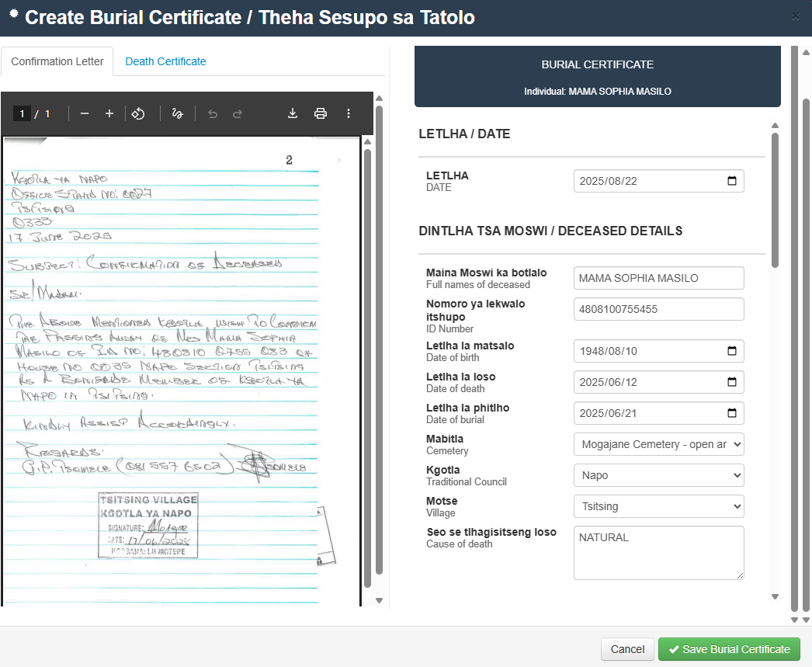This screenshot has width=812, height=667.
Task: Rotate the PDF page counterclockwise
Action: point(138,113)
